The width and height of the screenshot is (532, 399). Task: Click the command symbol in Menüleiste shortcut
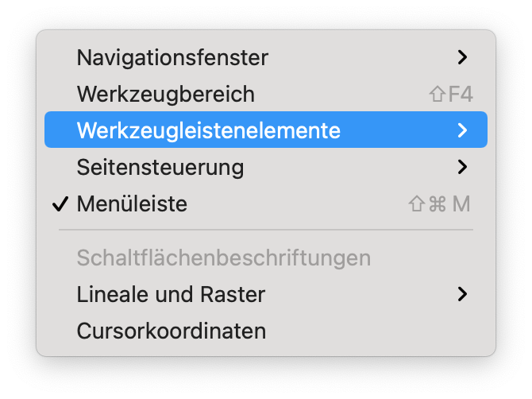(x=438, y=204)
